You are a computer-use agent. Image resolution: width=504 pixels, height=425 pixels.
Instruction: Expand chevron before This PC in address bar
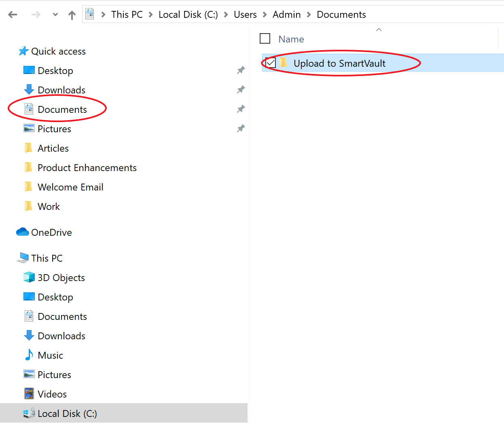[x=103, y=15]
